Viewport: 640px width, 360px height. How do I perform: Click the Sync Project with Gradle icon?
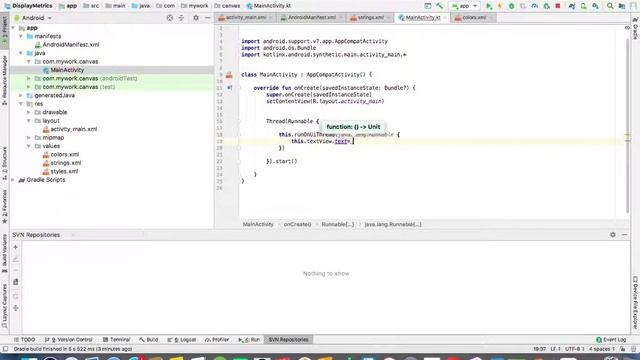(572, 6)
